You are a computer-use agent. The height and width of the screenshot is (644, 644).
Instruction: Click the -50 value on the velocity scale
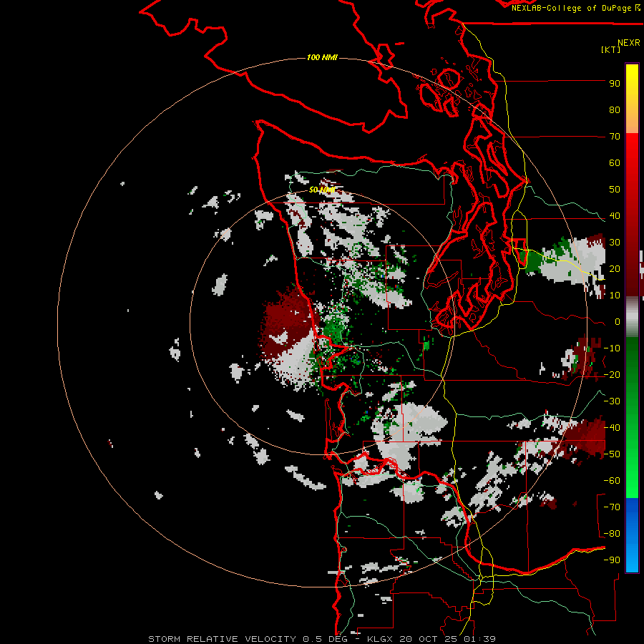coord(612,454)
